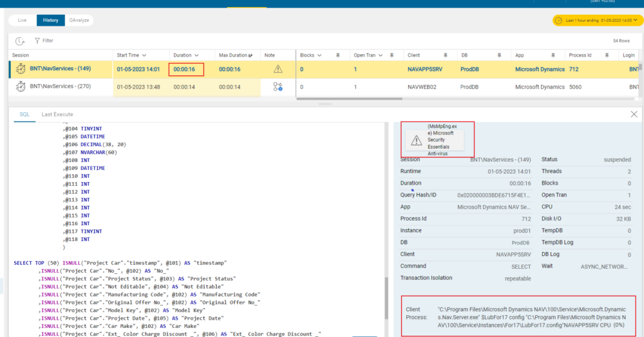This screenshot has width=644, height=337.
Task: Click the Note column header
Action: [269, 55]
